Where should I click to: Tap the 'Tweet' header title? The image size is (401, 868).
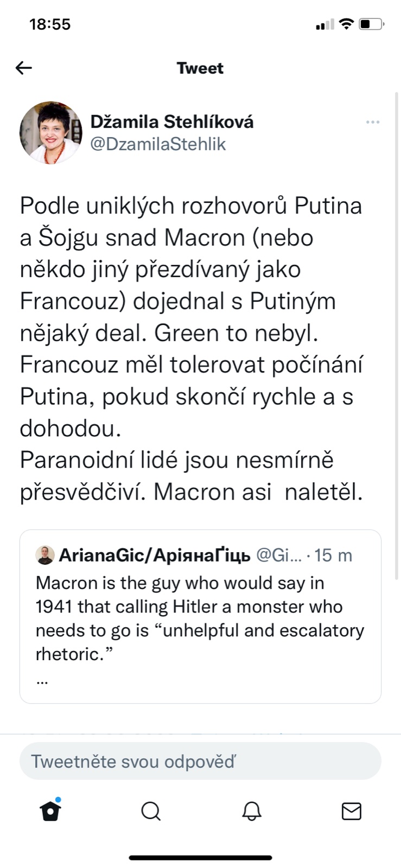(x=200, y=68)
